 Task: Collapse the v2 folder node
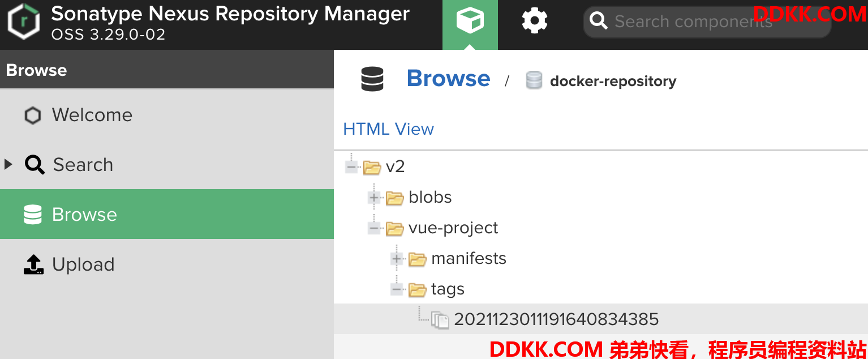(352, 167)
